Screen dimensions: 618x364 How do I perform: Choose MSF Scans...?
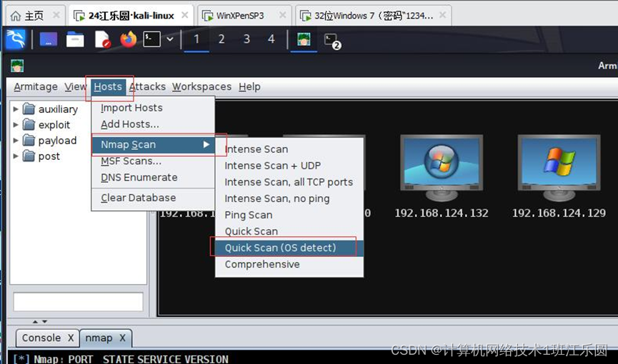153,161
